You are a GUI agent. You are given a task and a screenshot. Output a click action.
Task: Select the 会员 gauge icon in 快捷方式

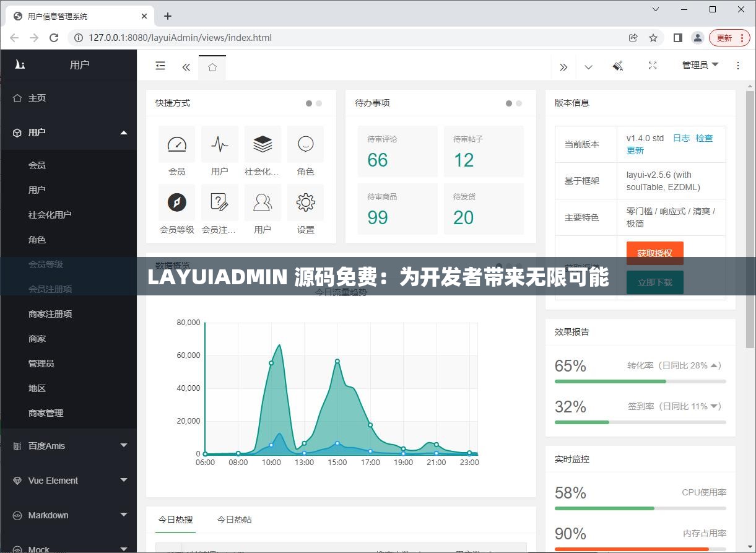176,144
